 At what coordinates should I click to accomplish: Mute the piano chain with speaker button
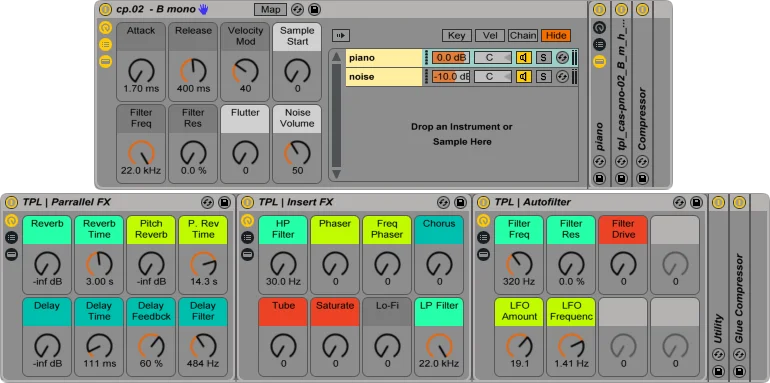[x=523, y=58]
